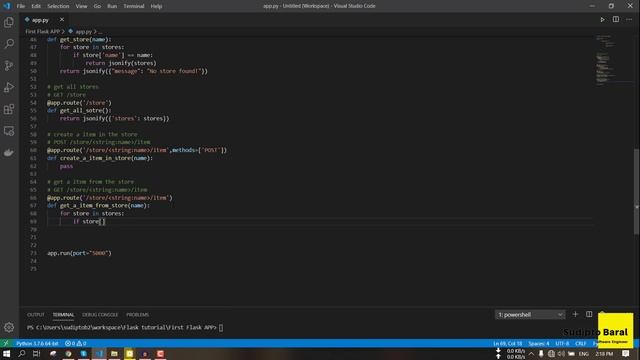The image size is (640, 360).
Task: Open the Selection menu
Action: 58,6
